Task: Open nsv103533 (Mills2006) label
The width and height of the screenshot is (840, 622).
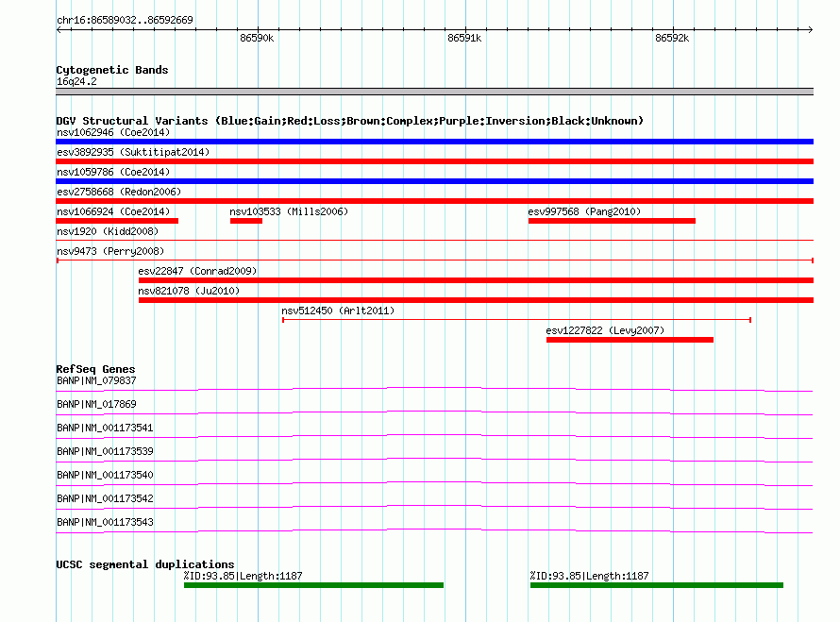Action: coord(289,211)
